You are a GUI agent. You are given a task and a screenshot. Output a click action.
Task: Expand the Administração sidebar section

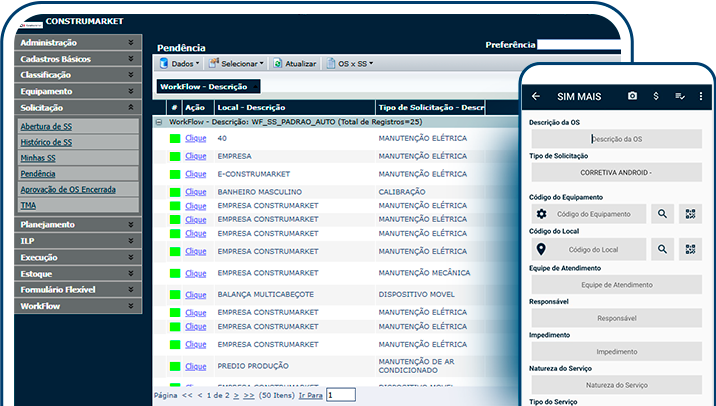[131, 43]
